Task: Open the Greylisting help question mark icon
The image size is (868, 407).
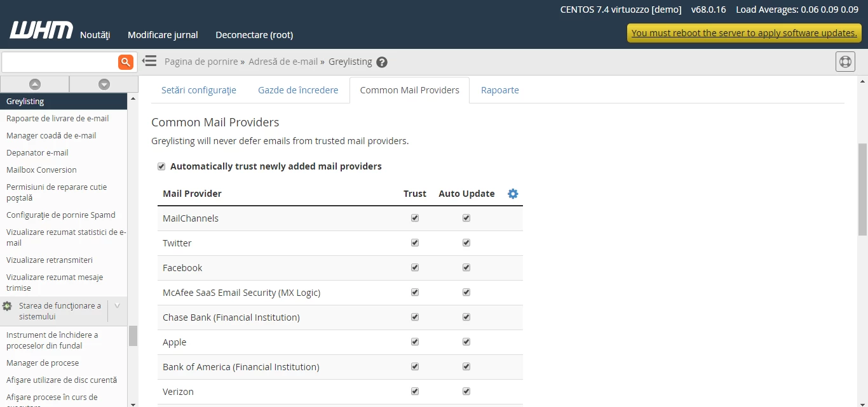Action: coord(381,62)
